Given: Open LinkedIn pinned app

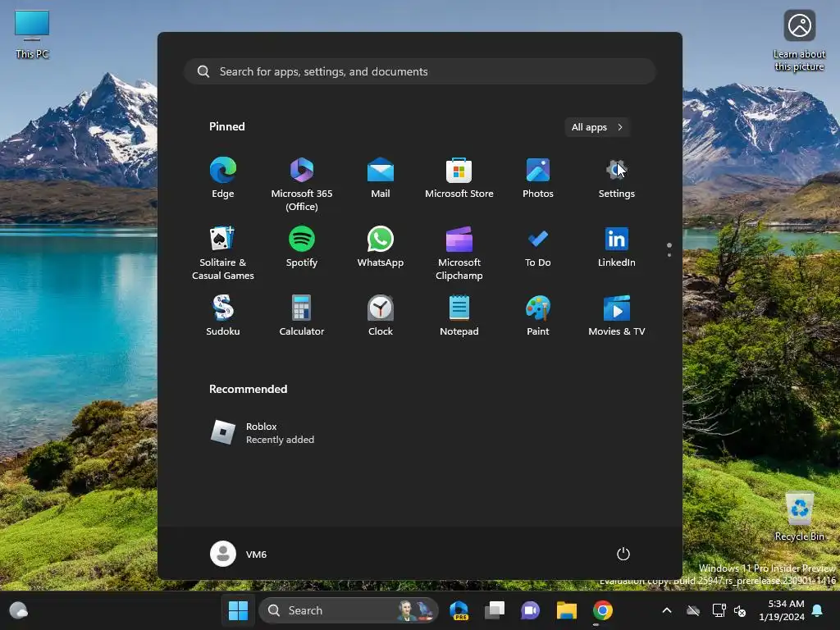Looking at the screenshot, I should click(617, 248).
